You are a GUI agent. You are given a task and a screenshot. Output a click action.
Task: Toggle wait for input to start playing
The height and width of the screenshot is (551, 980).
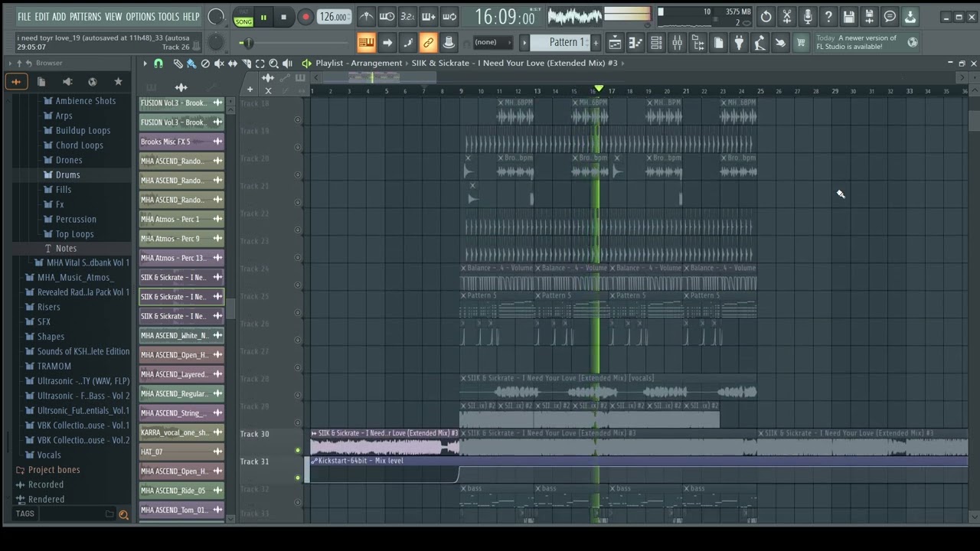pyautogui.click(x=387, y=16)
